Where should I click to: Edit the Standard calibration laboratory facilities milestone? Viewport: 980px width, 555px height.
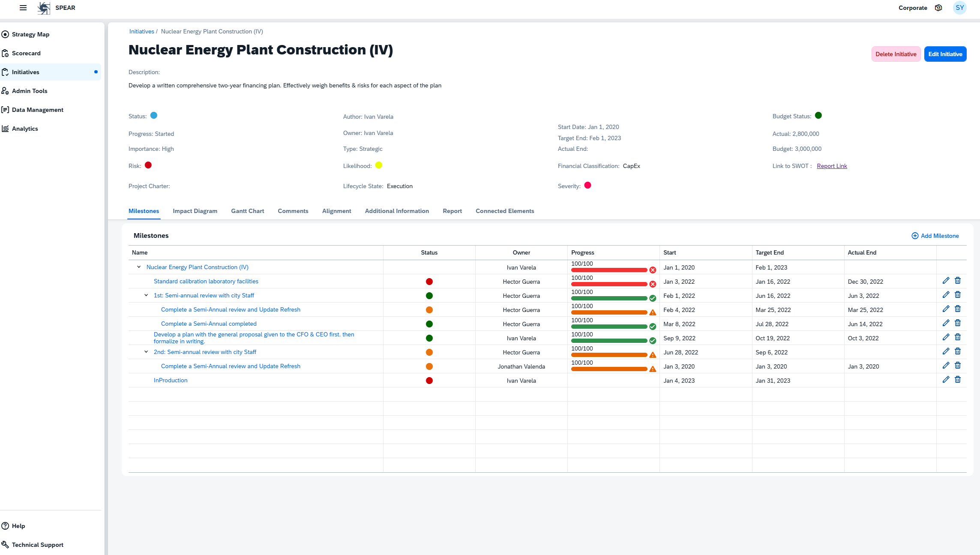[946, 281]
